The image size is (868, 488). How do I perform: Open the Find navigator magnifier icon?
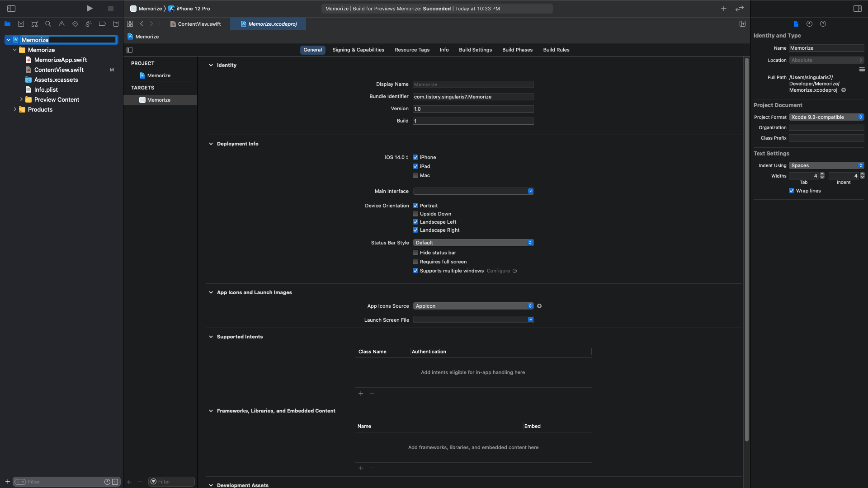tap(48, 24)
